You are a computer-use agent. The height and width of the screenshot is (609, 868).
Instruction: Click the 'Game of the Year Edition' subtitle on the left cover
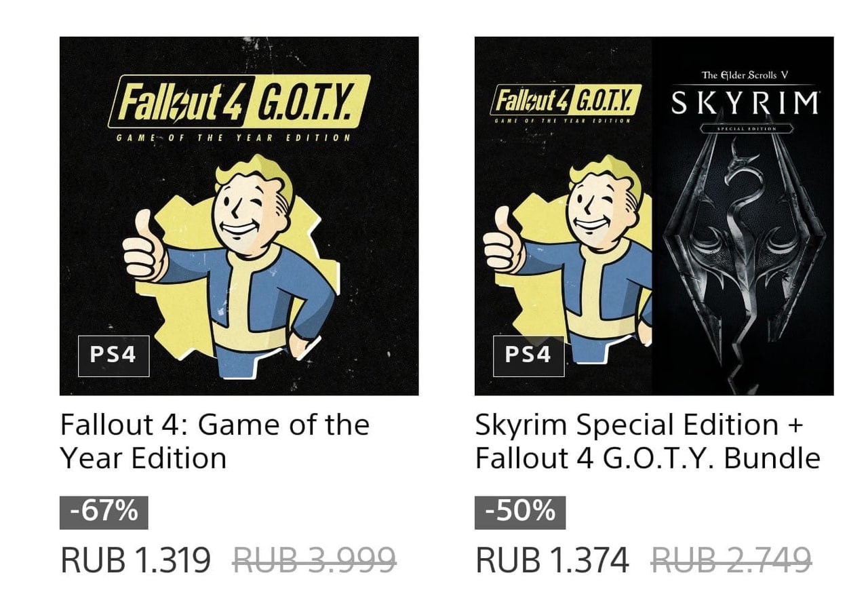[x=233, y=138]
